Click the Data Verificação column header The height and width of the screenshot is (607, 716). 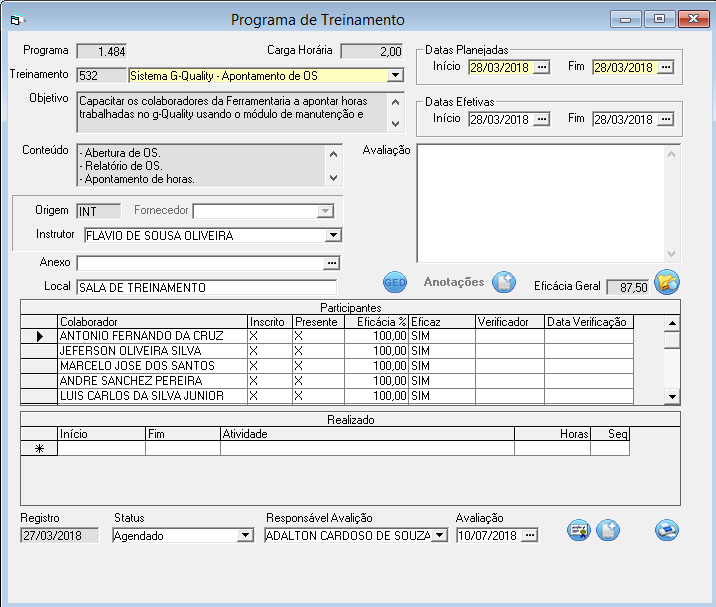[589, 322]
